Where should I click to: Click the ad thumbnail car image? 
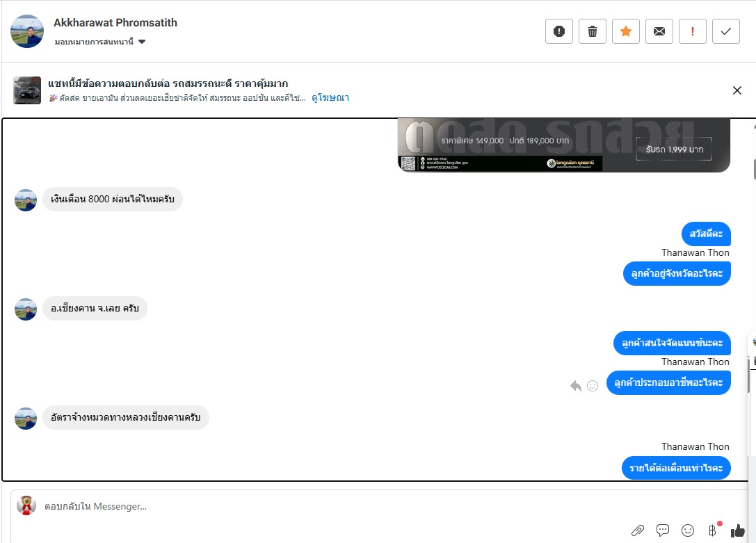[x=27, y=90]
